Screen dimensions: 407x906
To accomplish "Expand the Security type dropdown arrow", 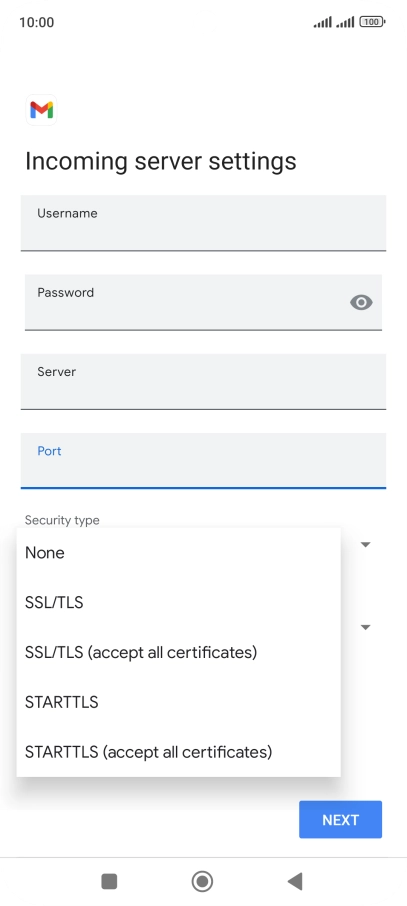I will click(365, 544).
